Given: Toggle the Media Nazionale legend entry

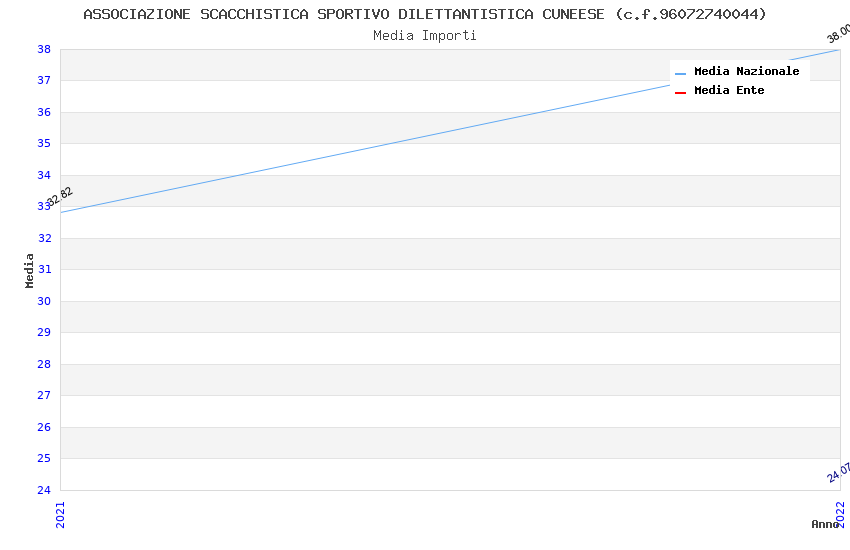Looking at the screenshot, I should tap(746, 72).
